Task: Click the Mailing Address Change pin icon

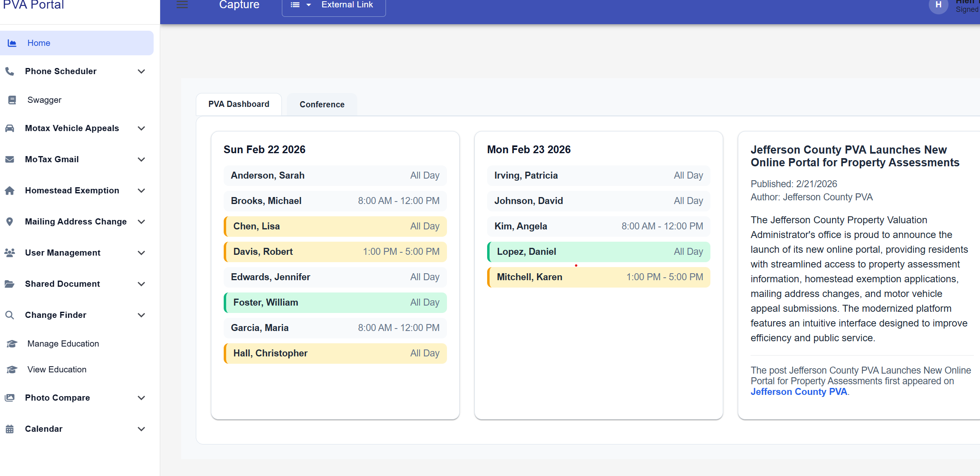Action: point(9,222)
